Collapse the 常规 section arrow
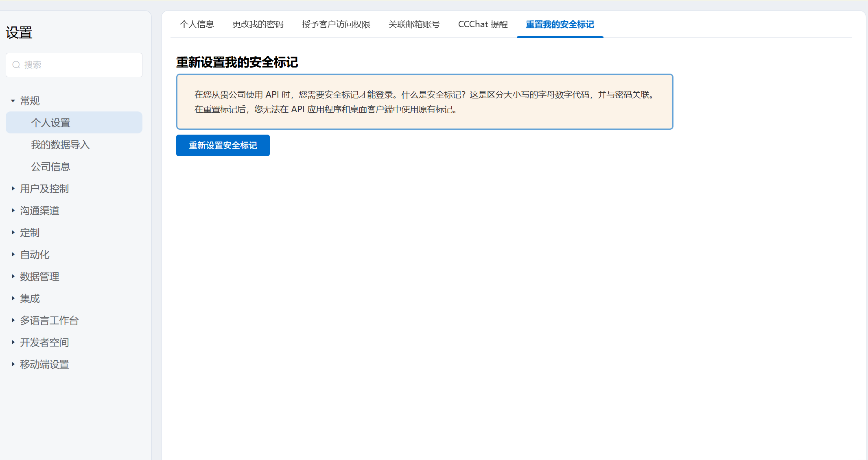 pyautogui.click(x=13, y=101)
